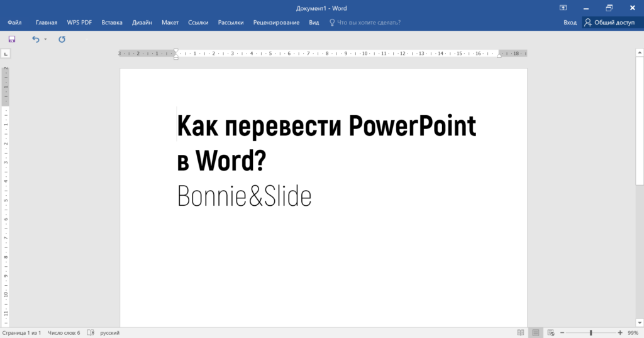
Task: Click the русский language indicator
Action: click(109, 333)
